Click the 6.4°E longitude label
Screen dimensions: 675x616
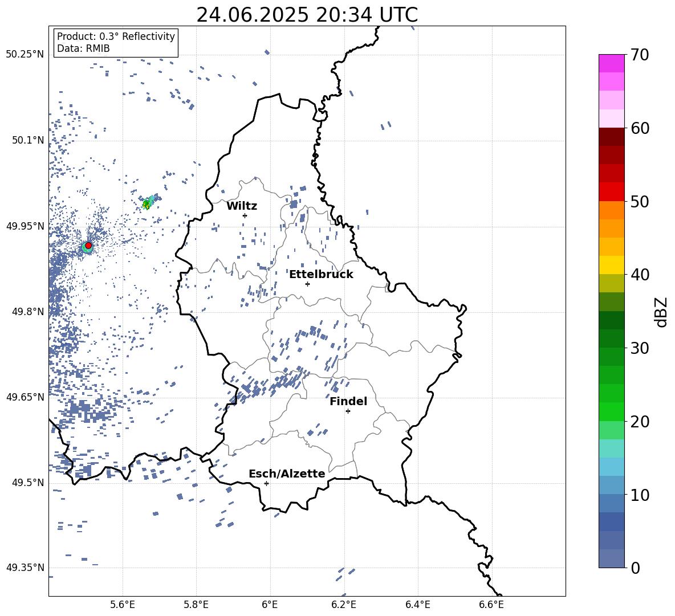click(417, 605)
